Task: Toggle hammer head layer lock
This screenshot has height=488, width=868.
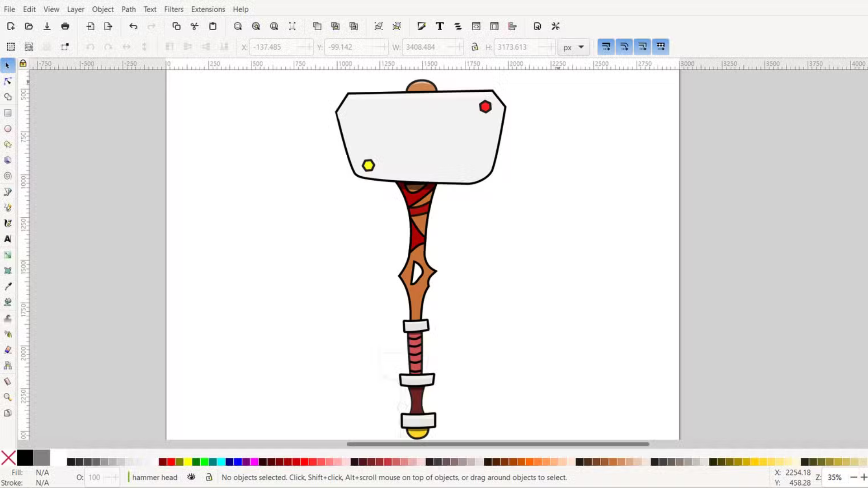Action: [209, 477]
